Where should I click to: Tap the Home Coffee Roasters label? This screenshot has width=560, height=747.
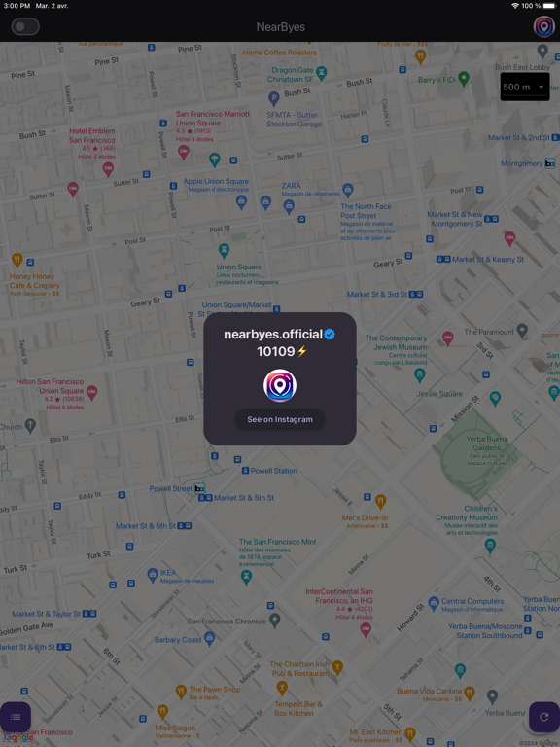(x=280, y=53)
